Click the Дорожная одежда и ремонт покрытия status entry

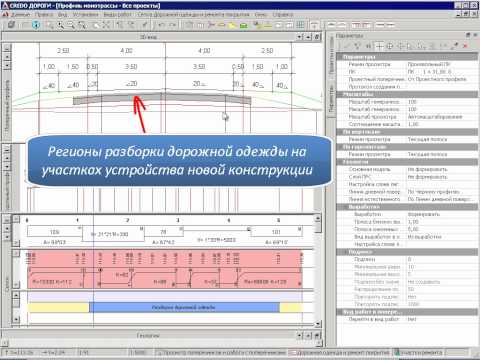click(x=339, y=352)
